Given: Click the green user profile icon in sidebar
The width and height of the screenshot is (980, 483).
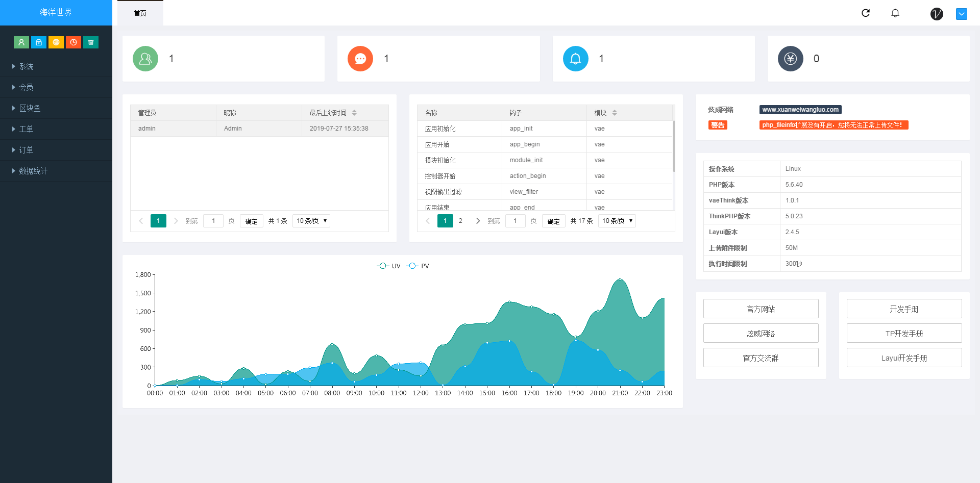Looking at the screenshot, I should pyautogui.click(x=21, y=42).
